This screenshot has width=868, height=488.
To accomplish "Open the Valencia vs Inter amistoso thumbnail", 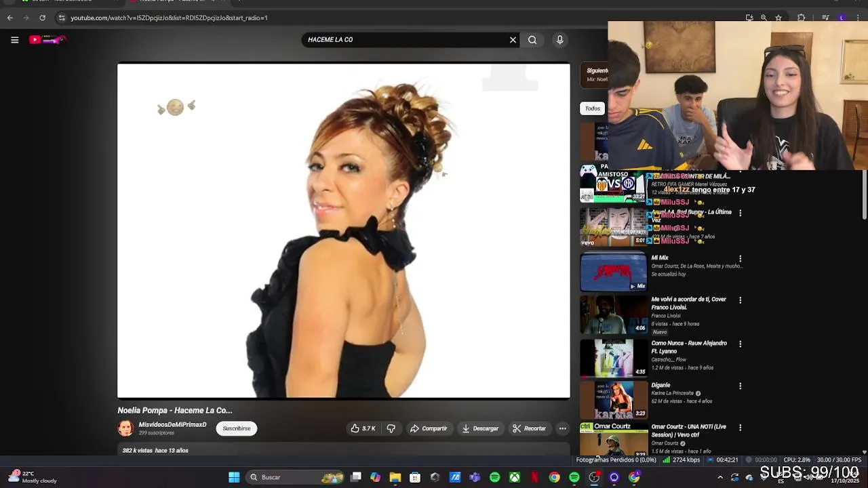I will (x=614, y=184).
